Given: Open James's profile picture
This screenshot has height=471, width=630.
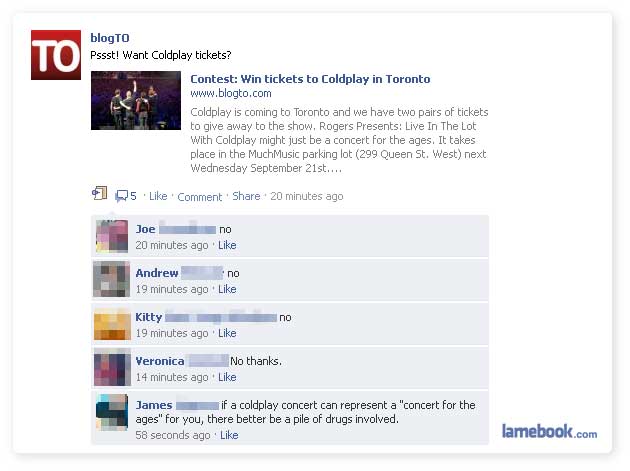Looking at the screenshot, I should (112, 412).
